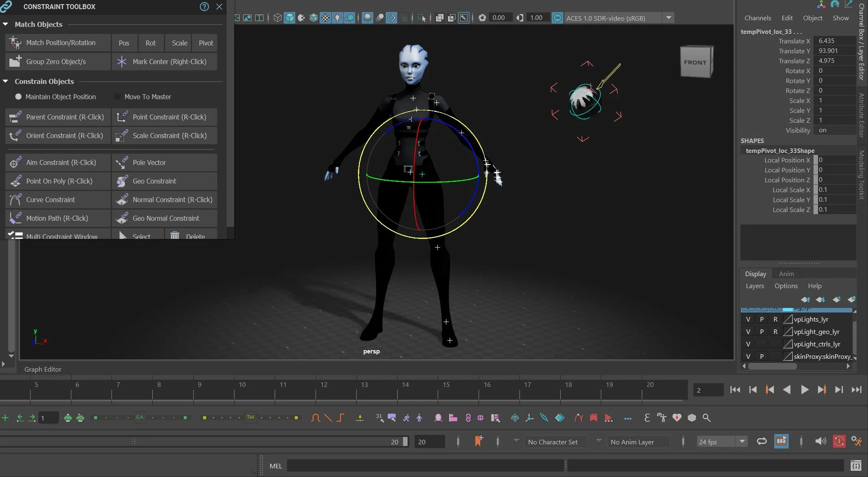
Task: Click the Pole Vector constraint icon
Action: click(122, 162)
